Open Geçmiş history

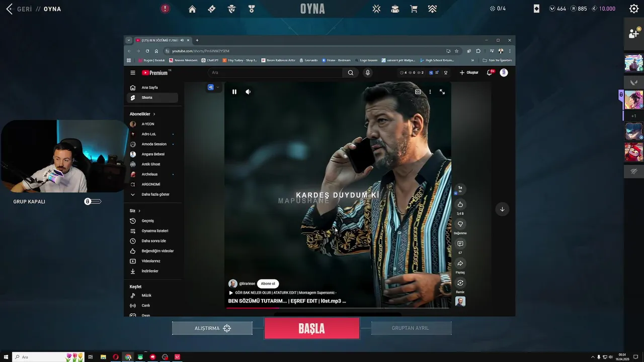pos(152,221)
